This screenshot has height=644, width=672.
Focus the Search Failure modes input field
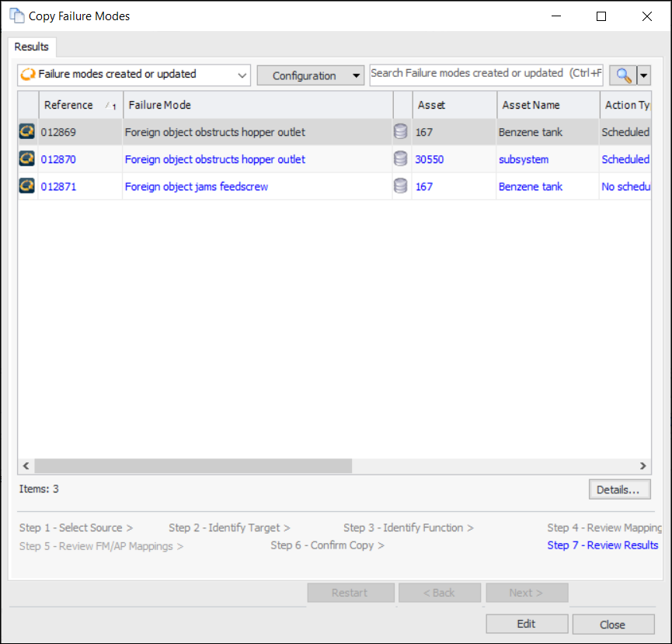point(486,74)
